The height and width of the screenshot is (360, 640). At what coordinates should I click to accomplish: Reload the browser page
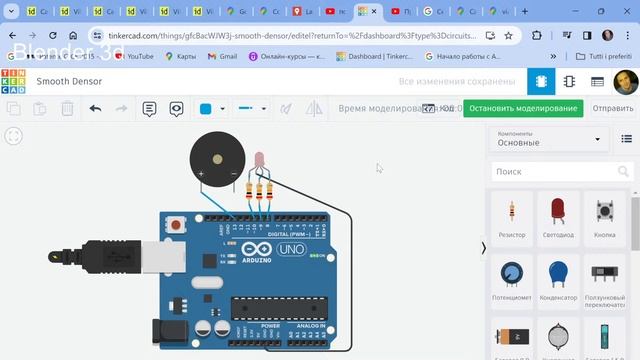click(53, 36)
